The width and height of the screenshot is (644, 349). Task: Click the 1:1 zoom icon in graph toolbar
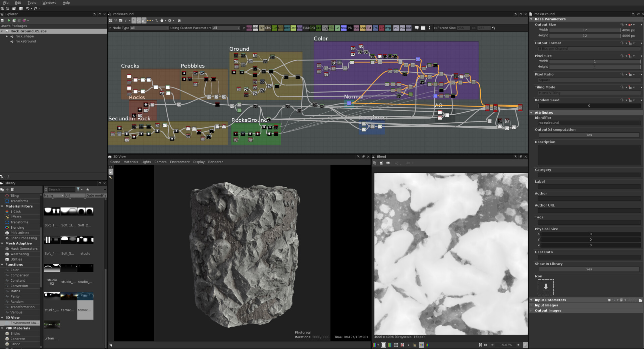point(116,20)
